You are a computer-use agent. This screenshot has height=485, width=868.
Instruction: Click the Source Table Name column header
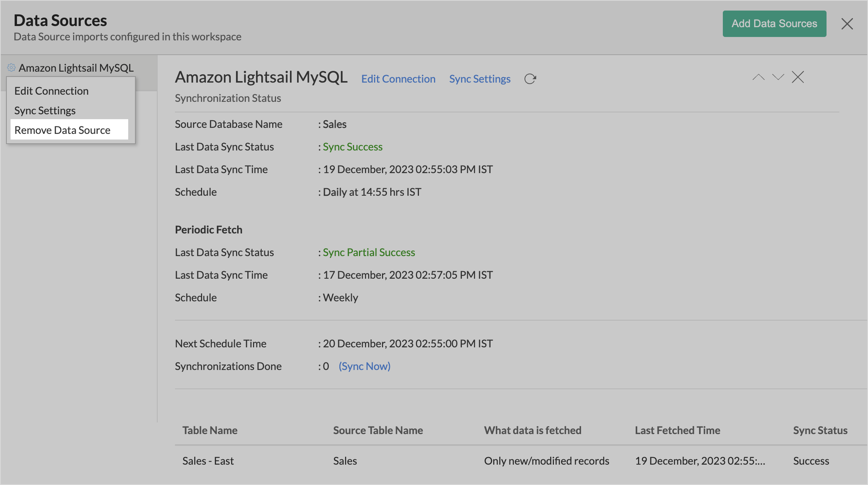(378, 430)
